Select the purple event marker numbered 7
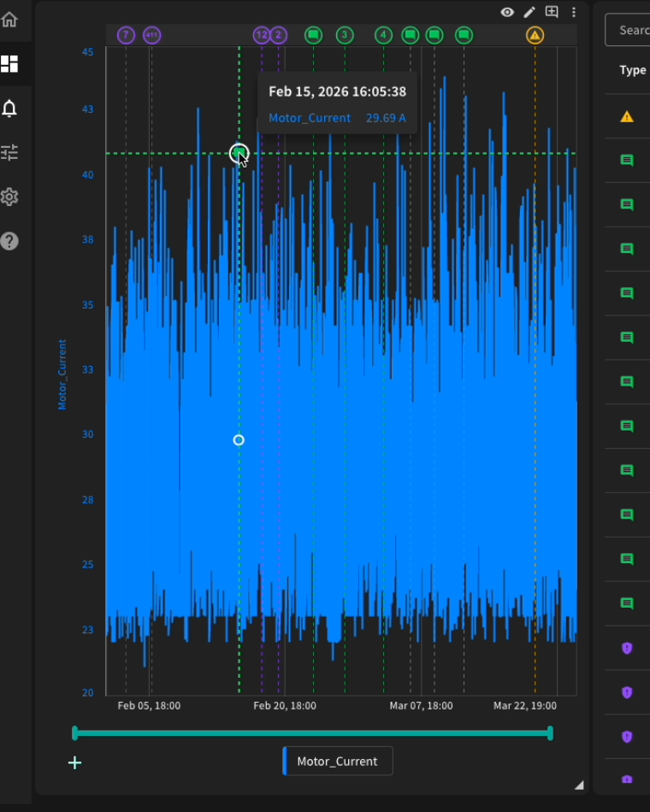650x812 pixels. pos(126,35)
